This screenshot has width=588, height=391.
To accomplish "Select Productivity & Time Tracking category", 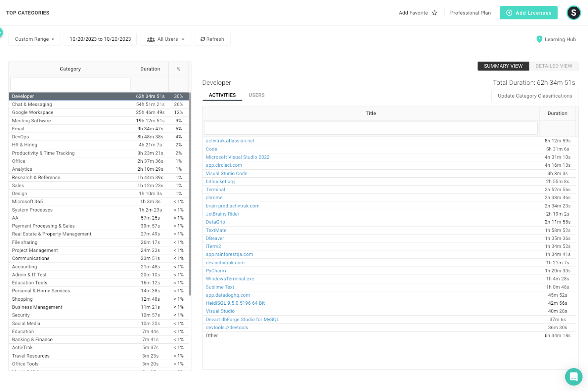I will tap(98, 153).
